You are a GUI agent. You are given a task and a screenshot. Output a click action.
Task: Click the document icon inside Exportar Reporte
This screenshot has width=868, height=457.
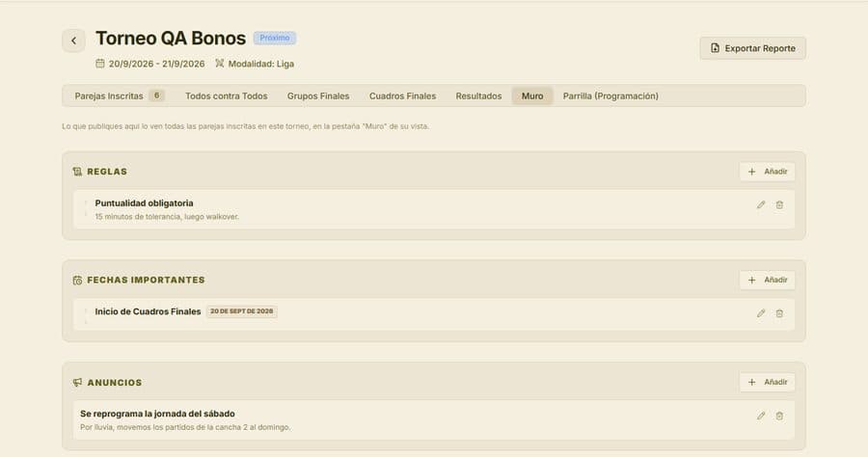(x=715, y=48)
